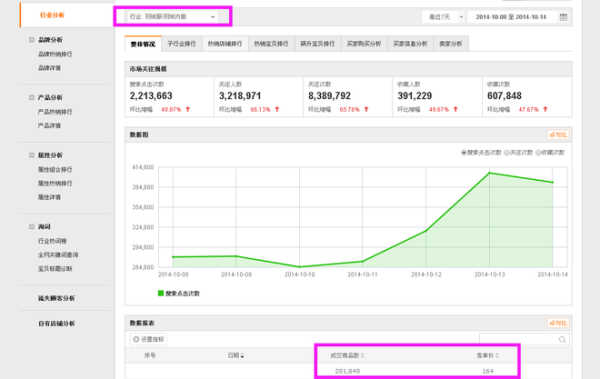600x379 pixels.
Task: Switch to the 子行业排行 tab
Action: [181, 44]
